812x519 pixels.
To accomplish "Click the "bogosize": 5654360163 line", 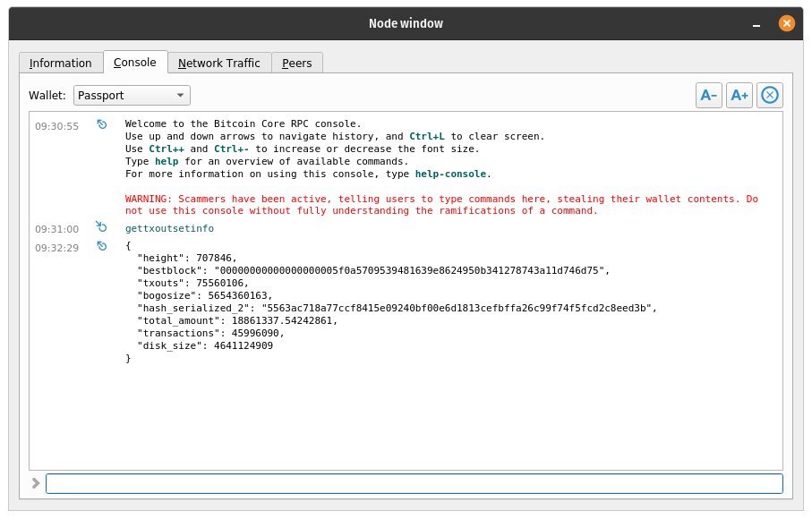I will [x=204, y=295].
